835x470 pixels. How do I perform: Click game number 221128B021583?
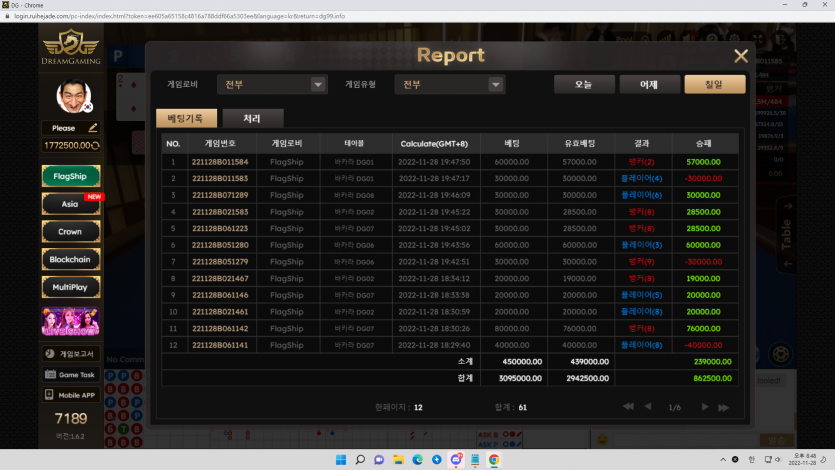[x=220, y=212]
